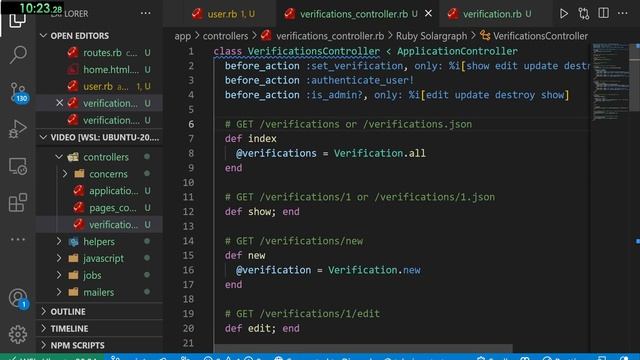Viewport: 640px width, 360px height.
Task: Open editor More Actions ellipsis
Action: 622,13
